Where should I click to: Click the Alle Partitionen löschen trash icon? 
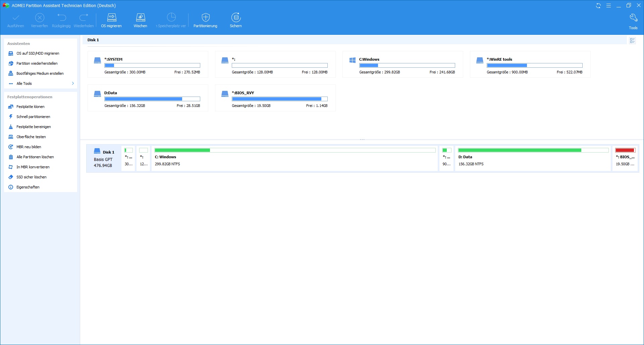pyautogui.click(x=11, y=157)
